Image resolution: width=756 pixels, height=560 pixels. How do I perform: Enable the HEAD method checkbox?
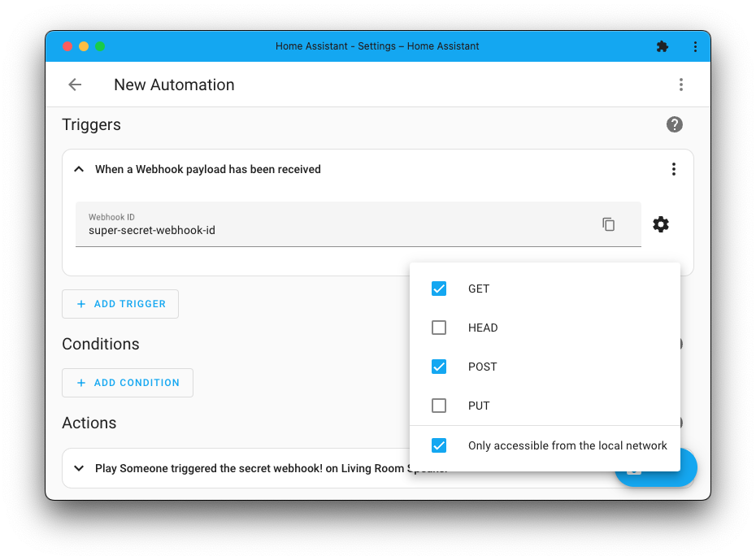(x=439, y=328)
